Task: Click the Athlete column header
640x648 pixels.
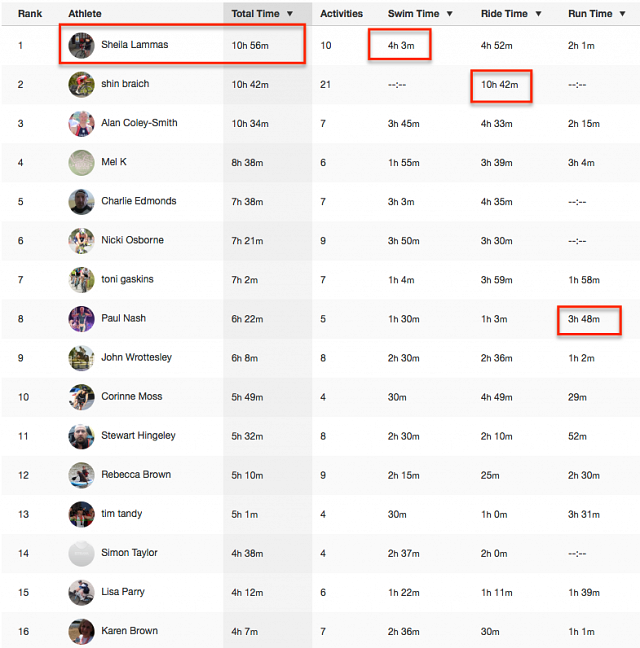Action: pyautogui.click(x=85, y=14)
